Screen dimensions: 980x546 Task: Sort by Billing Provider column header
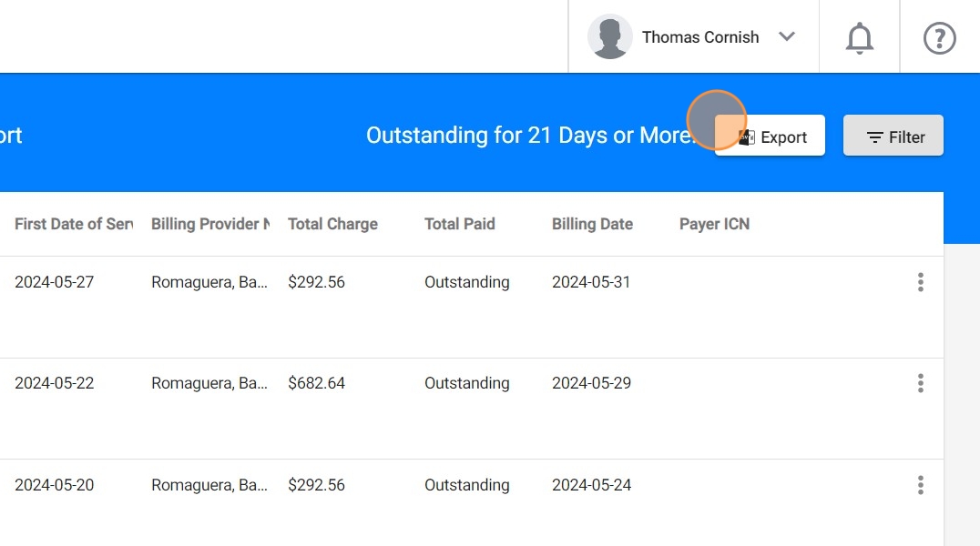coord(209,224)
